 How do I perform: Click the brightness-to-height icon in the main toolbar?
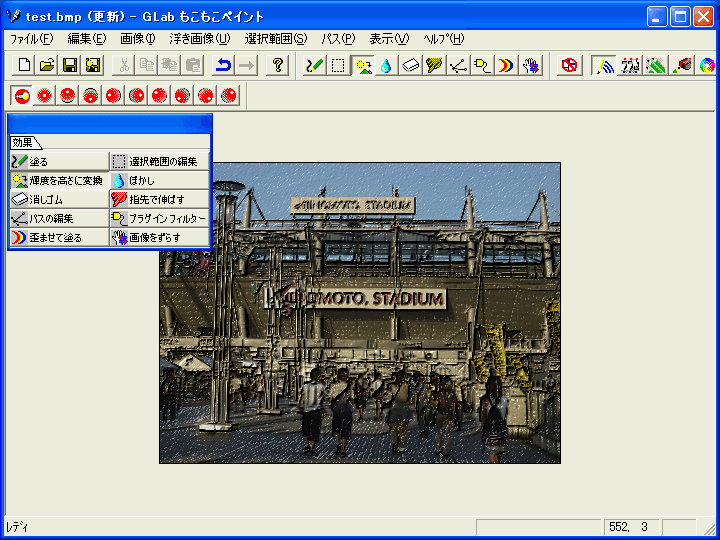click(362, 66)
